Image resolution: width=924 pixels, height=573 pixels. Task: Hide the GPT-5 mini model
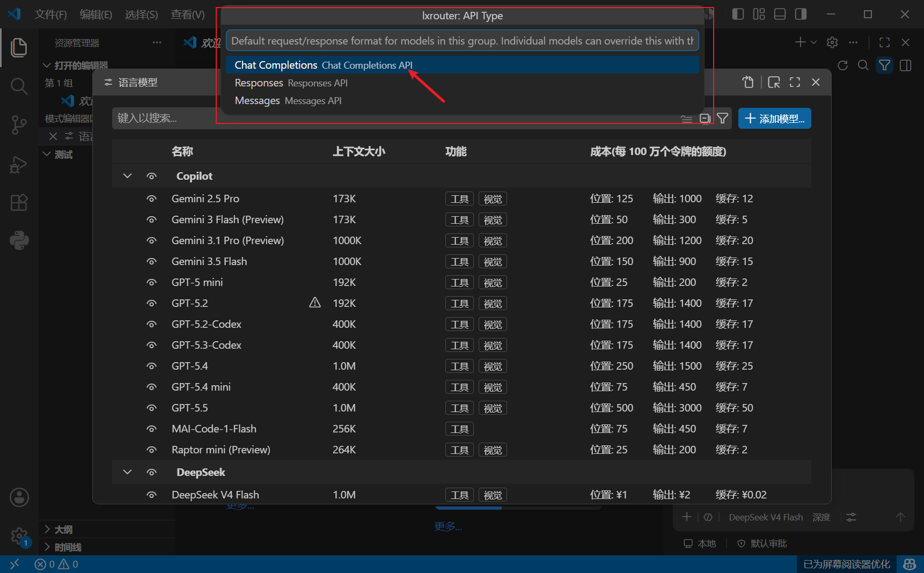pos(152,282)
